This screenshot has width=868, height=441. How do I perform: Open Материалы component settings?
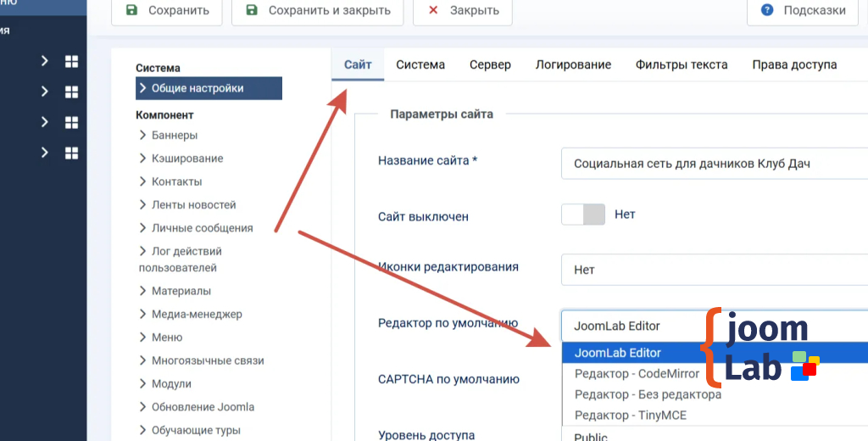point(181,291)
